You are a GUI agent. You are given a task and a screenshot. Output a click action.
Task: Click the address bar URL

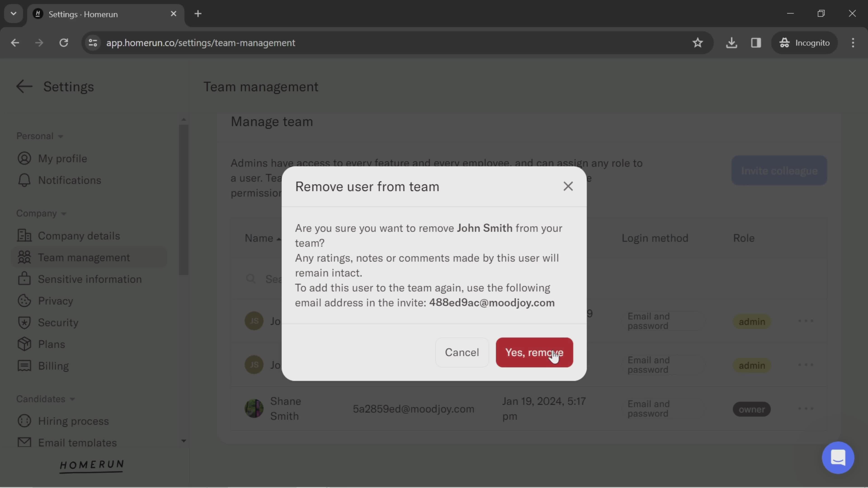coord(200,43)
